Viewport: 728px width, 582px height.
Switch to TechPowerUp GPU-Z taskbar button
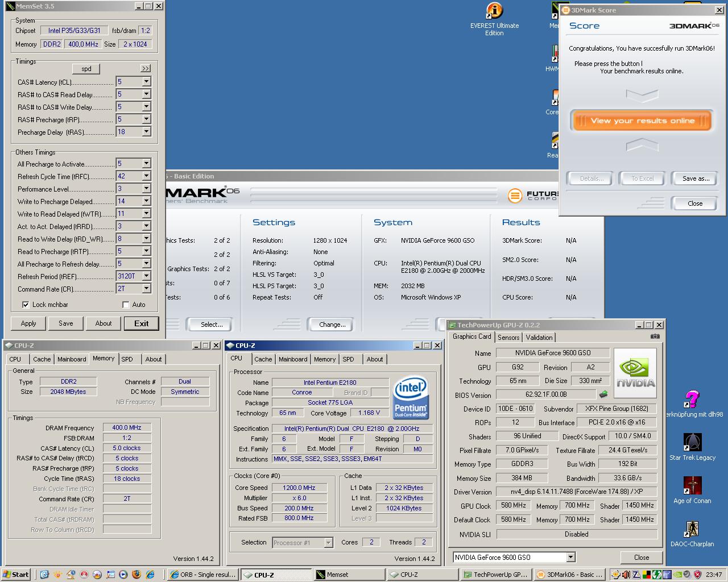[x=495, y=575]
